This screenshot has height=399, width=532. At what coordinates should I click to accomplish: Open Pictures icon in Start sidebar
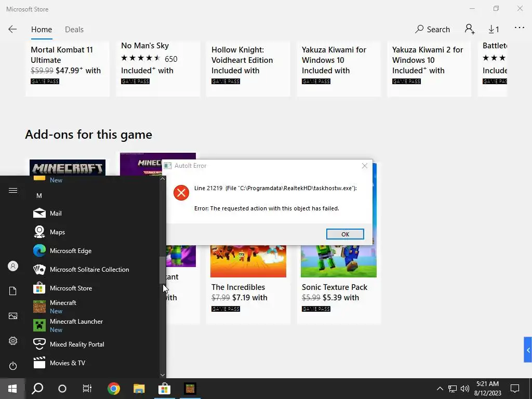(x=13, y=316)
